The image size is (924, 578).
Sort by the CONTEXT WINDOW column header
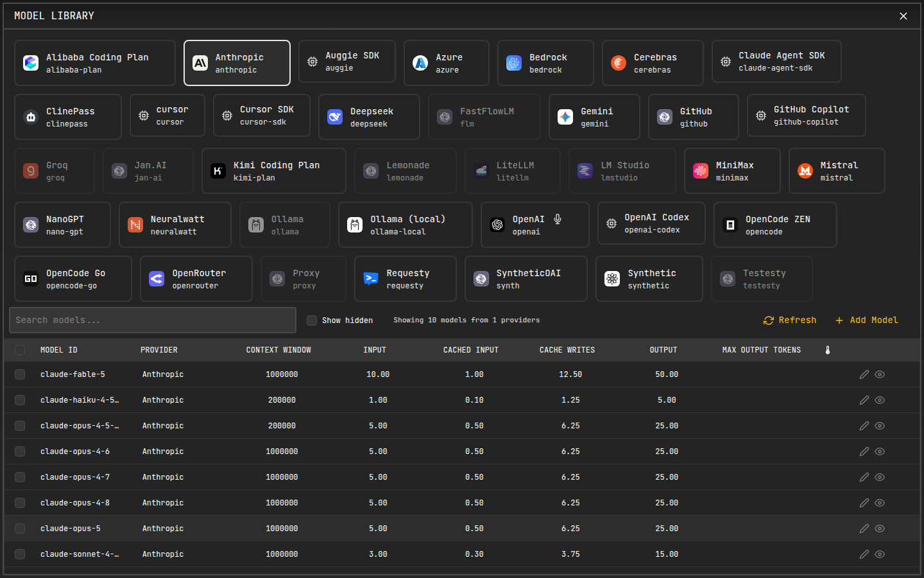pyautogui.click(x=278, y=350)
